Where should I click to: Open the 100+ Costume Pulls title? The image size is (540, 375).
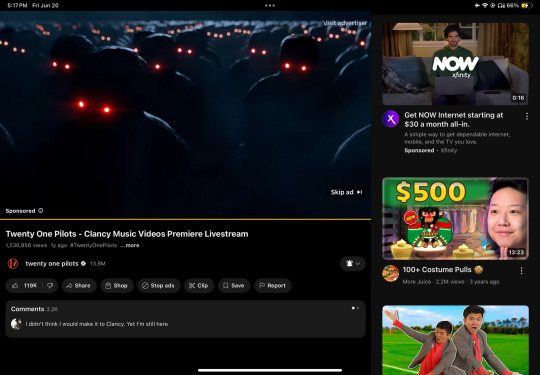[443, 270]
